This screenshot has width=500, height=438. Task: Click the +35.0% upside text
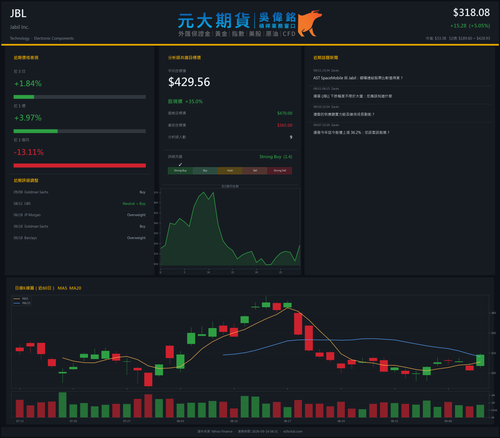(x=185, y=101)
